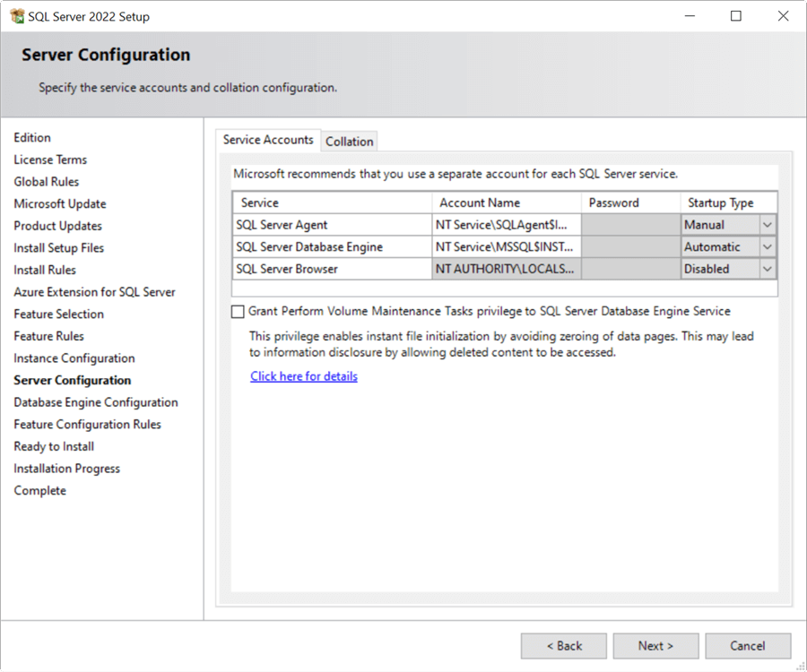Screen dimensions: 807x672
Task: Select Instance Configuration in the sidebar
Action: pos(74,358)
